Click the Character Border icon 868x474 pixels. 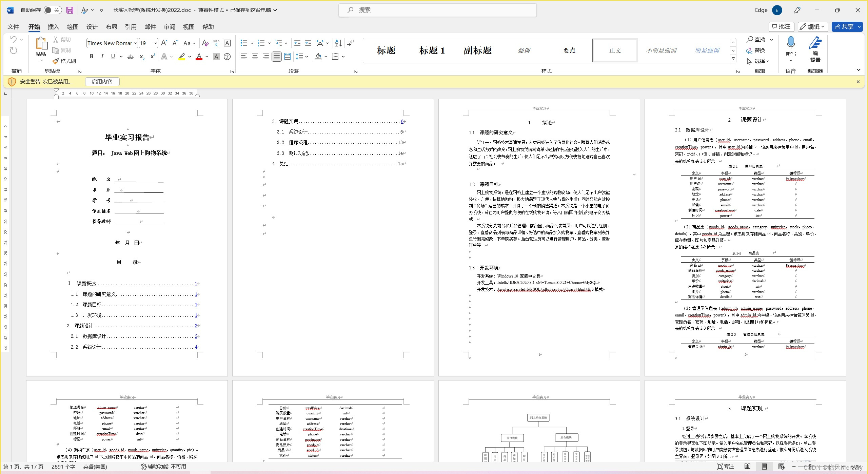click(227, 43)
